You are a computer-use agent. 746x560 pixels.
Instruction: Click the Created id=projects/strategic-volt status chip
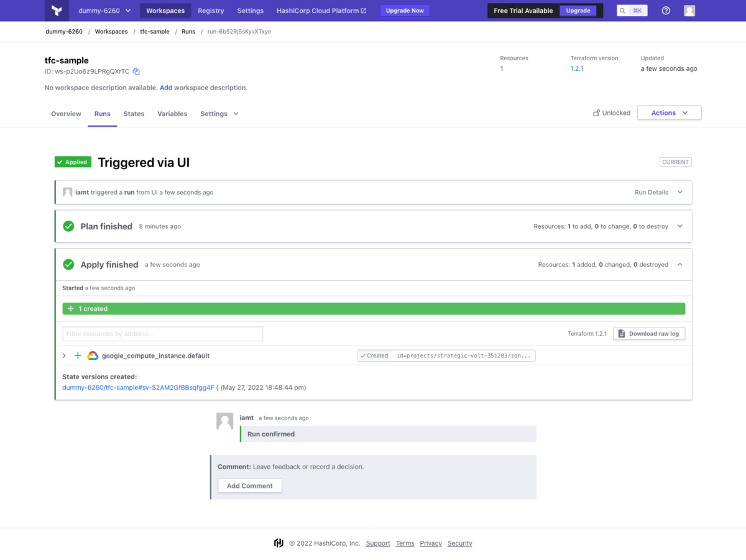pyautogui.click(x=446, y=356)
